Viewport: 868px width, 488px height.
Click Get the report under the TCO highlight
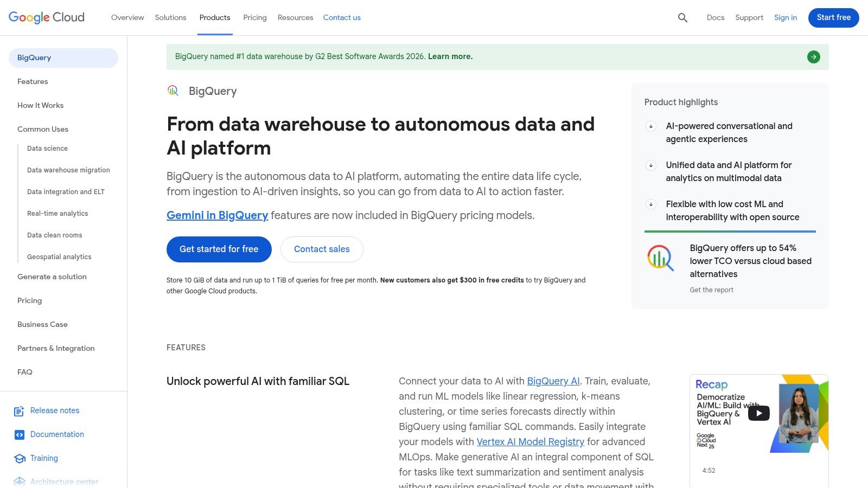click(711, 290)
